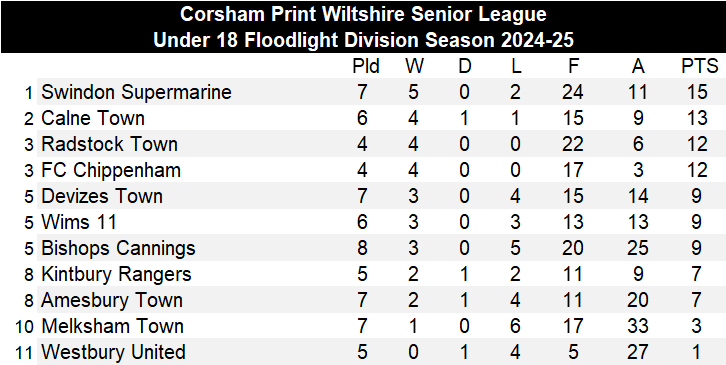The width and height of the screenshot is (726, 365).
Task: Select the Kintbury Rangers row name
Action: click(x=116, y=275)
